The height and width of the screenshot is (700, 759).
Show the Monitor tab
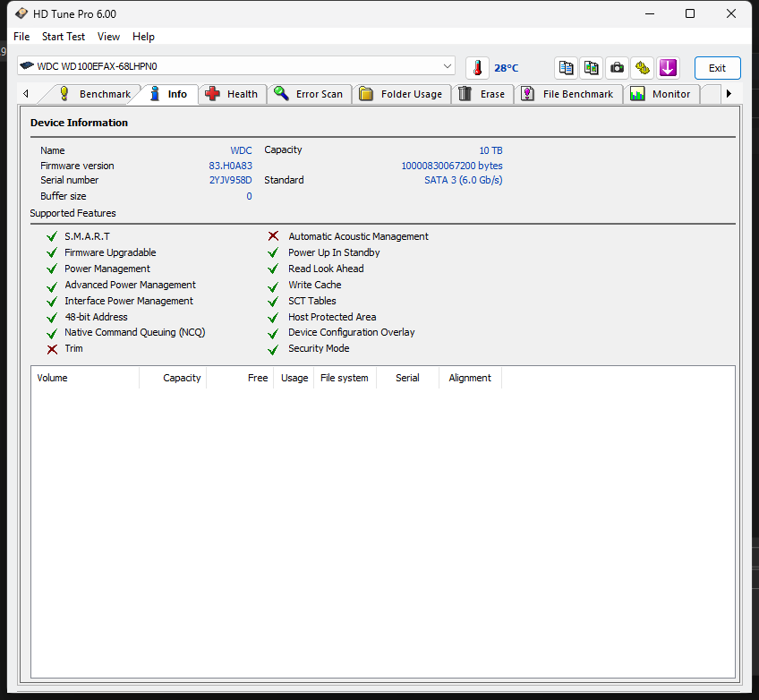(661, 94)
